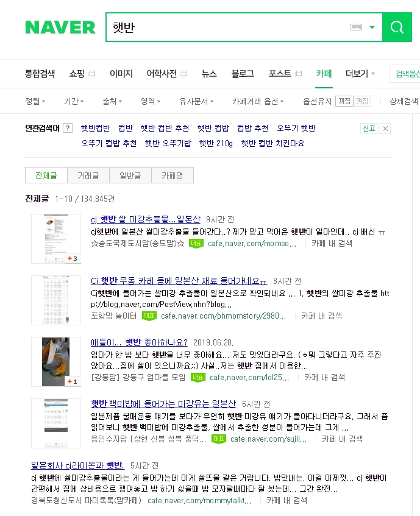Open post 'Cj 햇반 우동 카레 등에 일본산 재료'

pyautogui.click(x=179, y=281)
